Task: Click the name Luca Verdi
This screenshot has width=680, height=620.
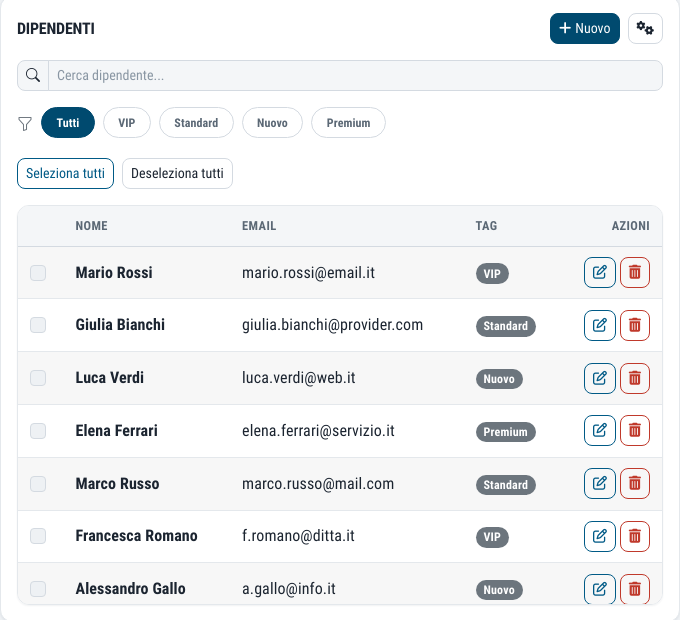Action: [110, 378]
